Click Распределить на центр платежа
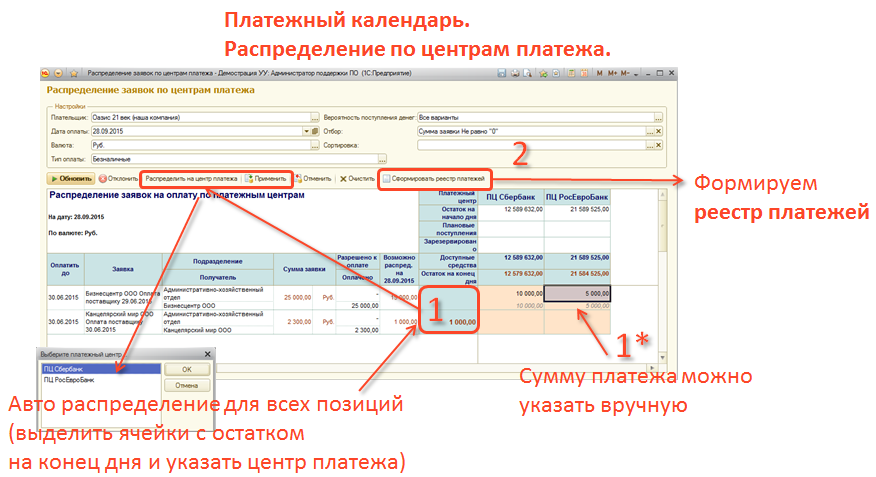Image resolution: width=876 pixels, height=477 pixels. coord(191,178)
